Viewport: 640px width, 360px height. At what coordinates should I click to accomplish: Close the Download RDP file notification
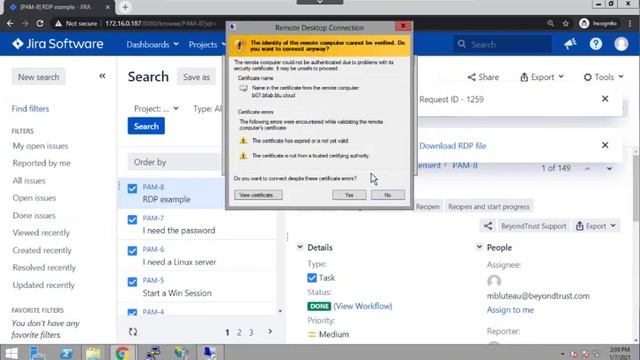(605, 145)
